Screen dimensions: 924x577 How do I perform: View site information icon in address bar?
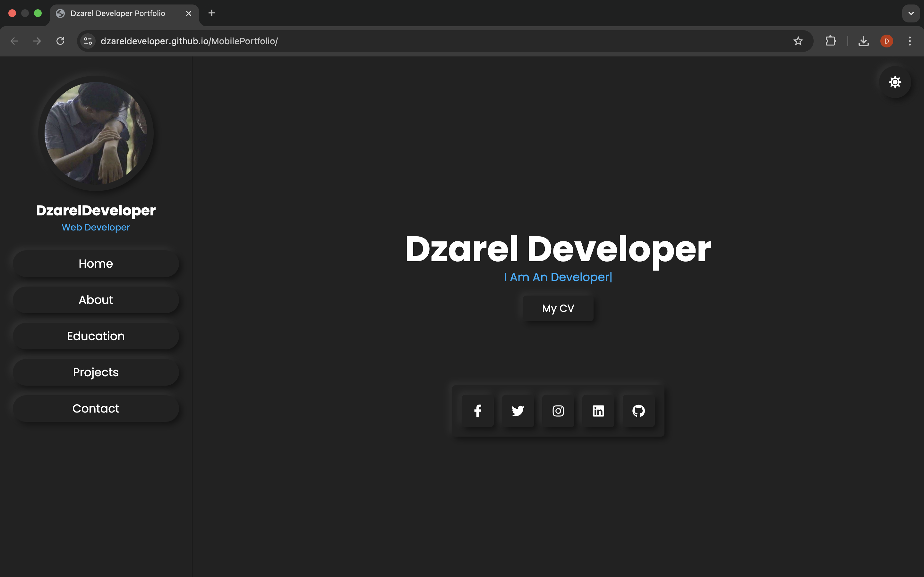click(88, 41)
